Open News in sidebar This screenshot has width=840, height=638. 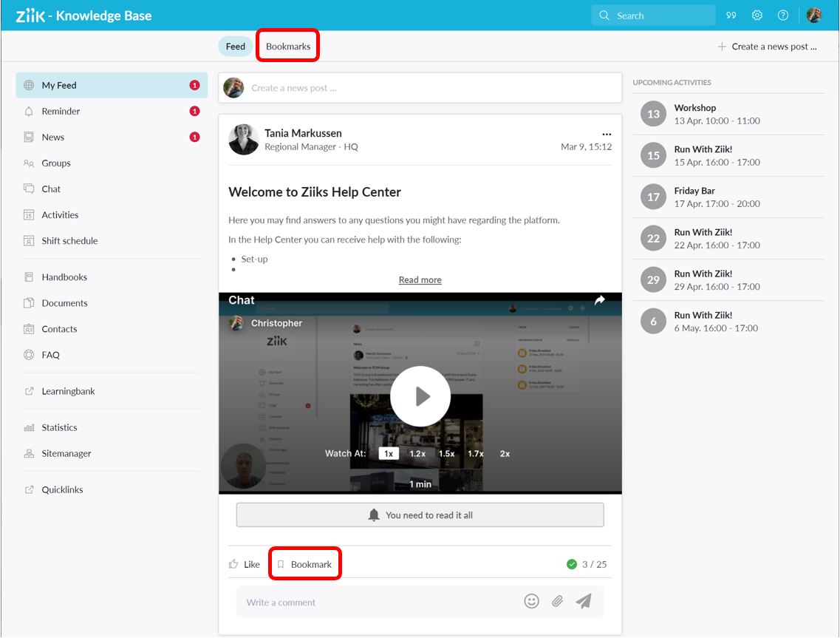tap(112, 137)
